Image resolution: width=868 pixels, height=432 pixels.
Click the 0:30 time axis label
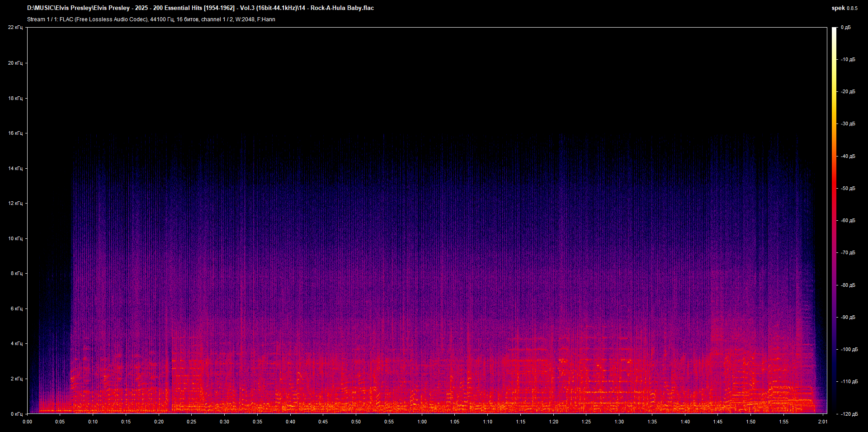point(224,422)
